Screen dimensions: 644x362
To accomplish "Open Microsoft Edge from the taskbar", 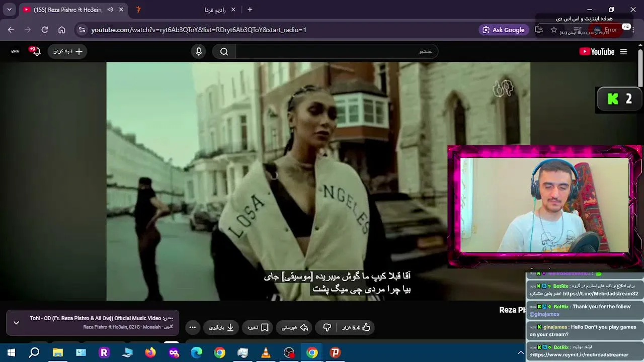I will tap(197, 352).
